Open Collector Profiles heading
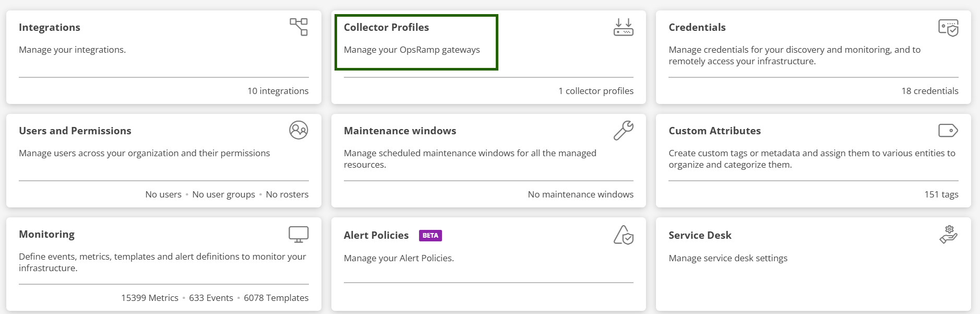 click(x=386, y=27)
